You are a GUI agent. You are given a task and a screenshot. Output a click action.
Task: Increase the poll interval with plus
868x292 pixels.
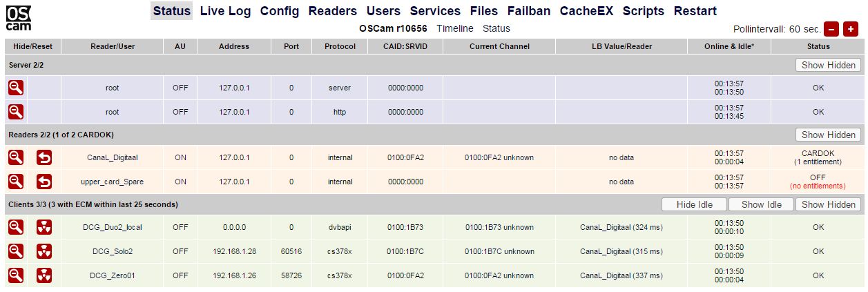pos(850,29)
